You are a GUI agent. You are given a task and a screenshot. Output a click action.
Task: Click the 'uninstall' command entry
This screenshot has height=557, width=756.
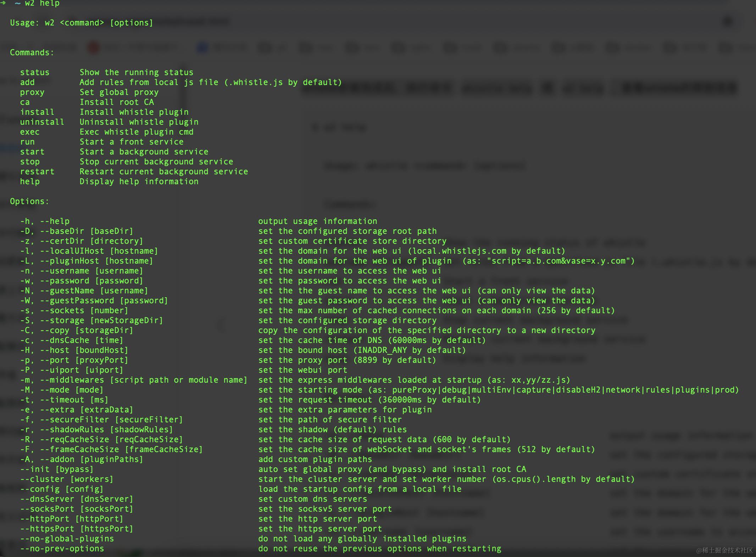(x=42, y=122)
